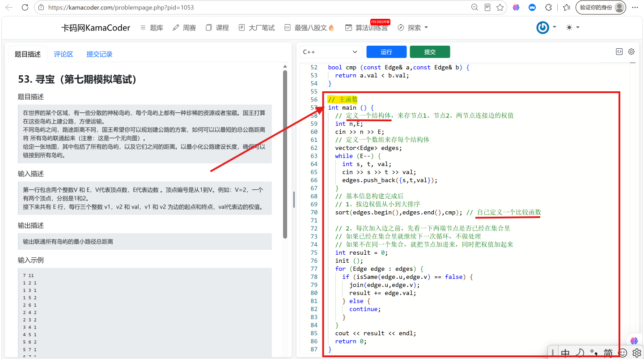Click line number 70 in the gutter
644x359 pixels.
click(x=314, y=213)
